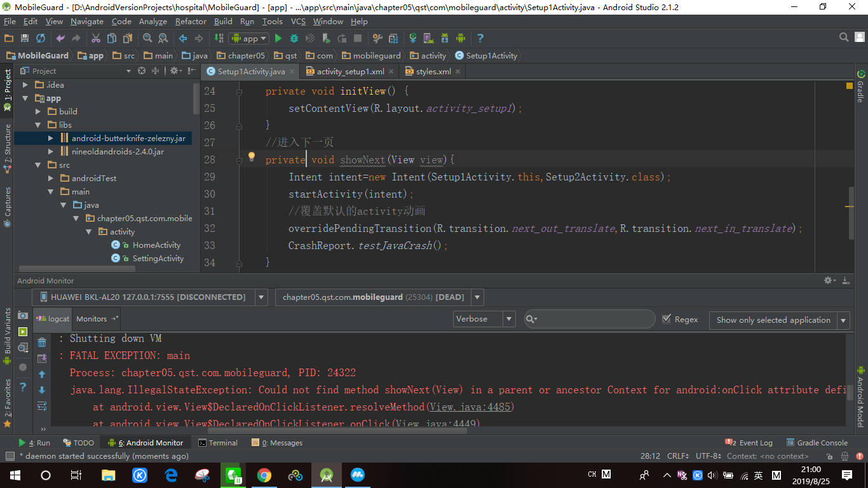Click the logcat down arrow icon
The image size is (868, 488).
point(42,390)
